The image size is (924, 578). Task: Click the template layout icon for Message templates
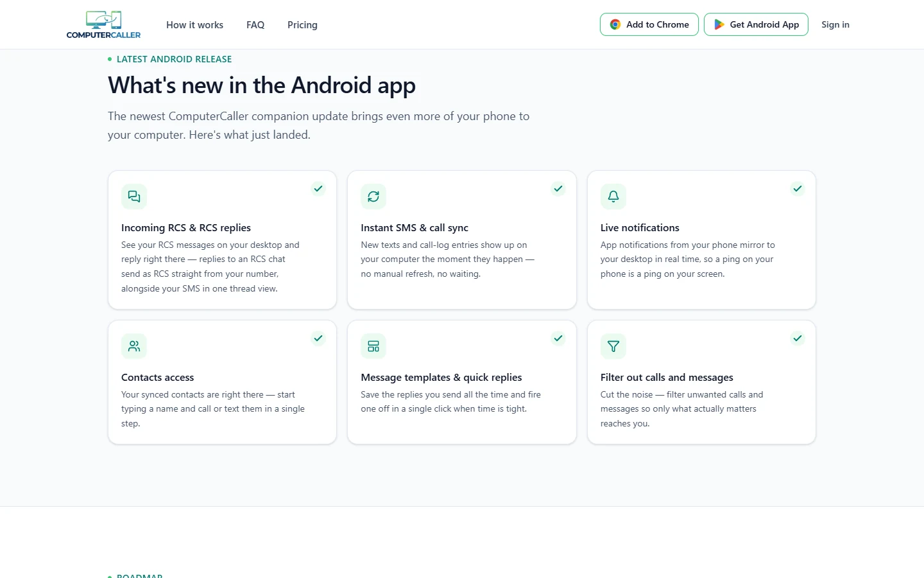373,346
